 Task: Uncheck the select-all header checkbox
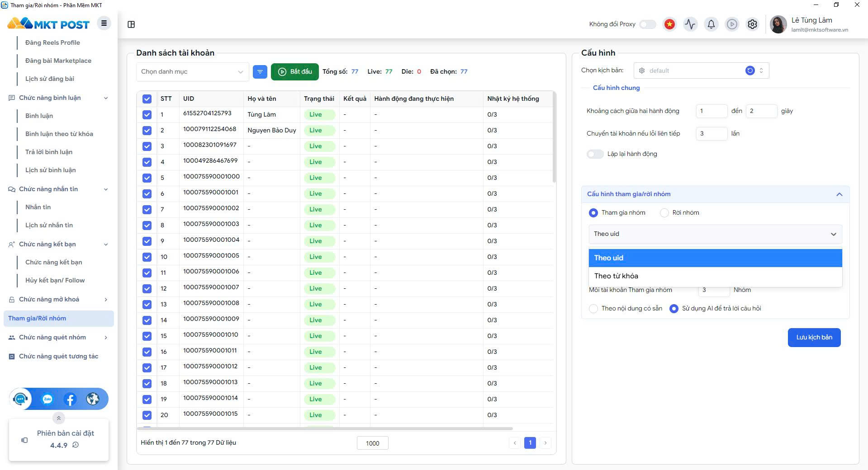click(x=147, y=99)
